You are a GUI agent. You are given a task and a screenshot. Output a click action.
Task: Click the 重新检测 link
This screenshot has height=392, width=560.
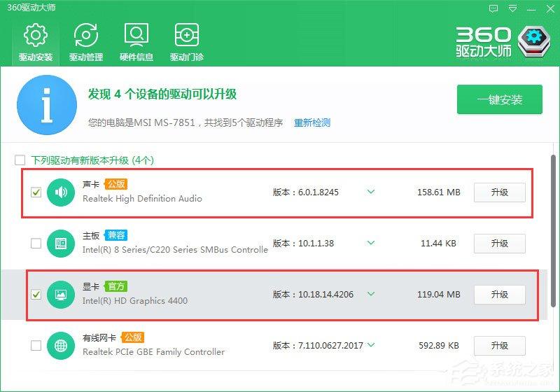point(312,122)
